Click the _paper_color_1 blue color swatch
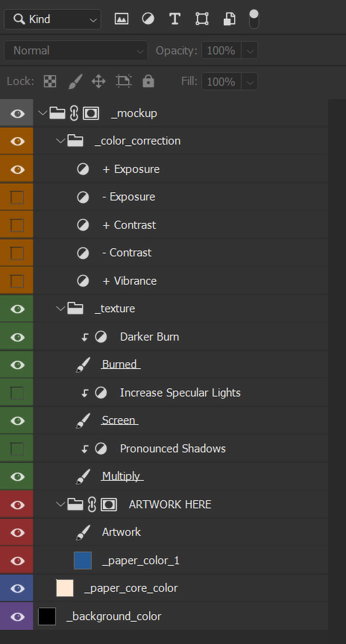 (83, 561)
